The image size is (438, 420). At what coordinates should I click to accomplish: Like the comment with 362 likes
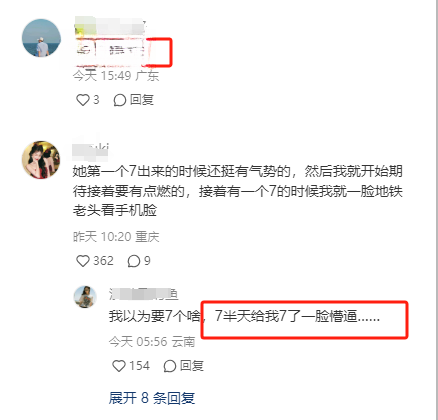[x=83, y=261]
